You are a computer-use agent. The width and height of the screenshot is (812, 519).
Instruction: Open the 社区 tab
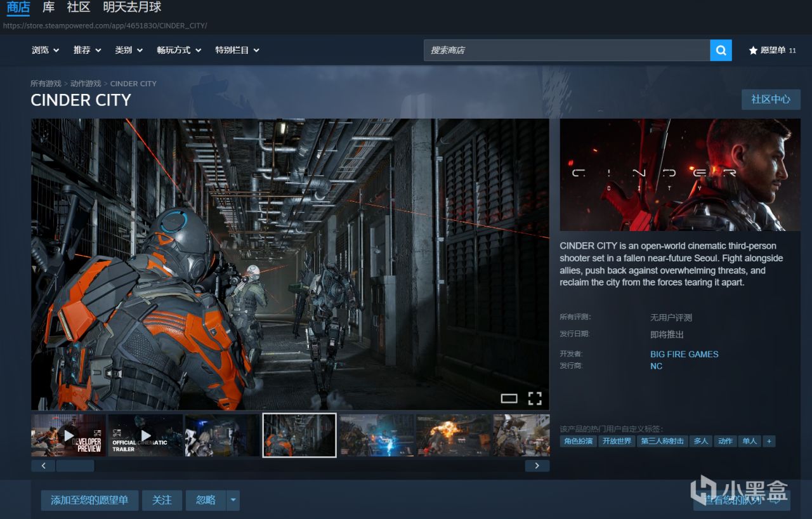click(79, 8)
